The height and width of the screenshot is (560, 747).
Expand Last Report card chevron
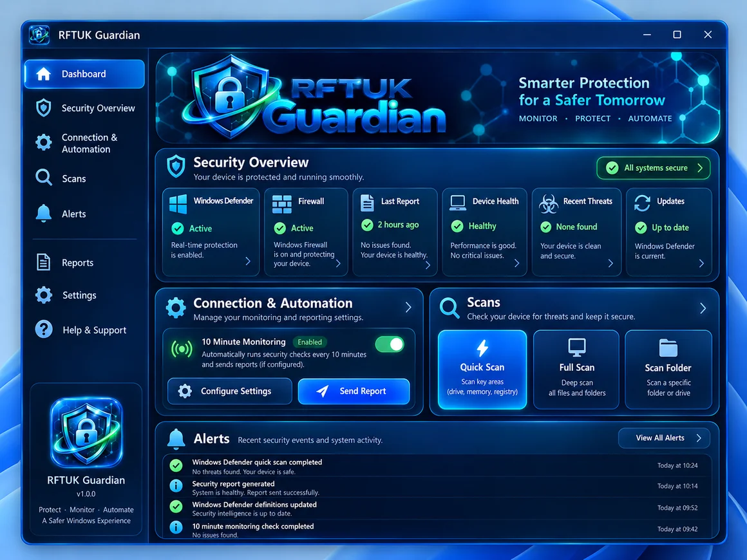click(x=428, y=265)
